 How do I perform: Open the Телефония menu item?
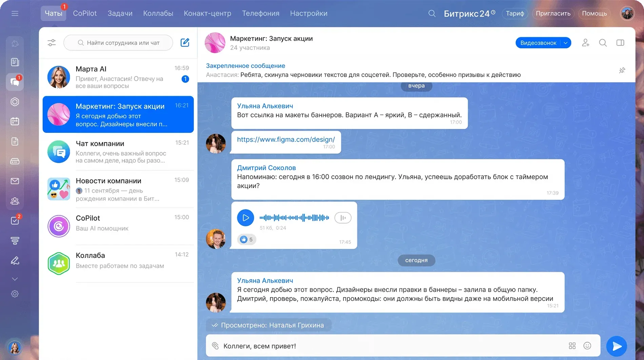pyautogui.click(x=260, y=13)
